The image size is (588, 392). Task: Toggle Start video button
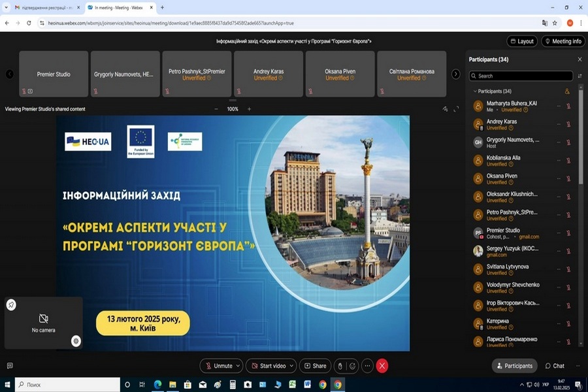[x=269, y=366]
